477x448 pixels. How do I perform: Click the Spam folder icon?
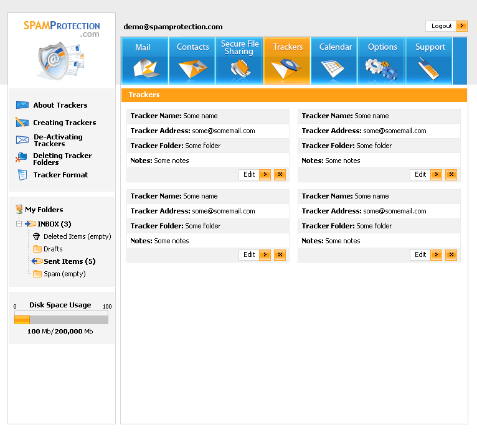[x=37, y=274]
